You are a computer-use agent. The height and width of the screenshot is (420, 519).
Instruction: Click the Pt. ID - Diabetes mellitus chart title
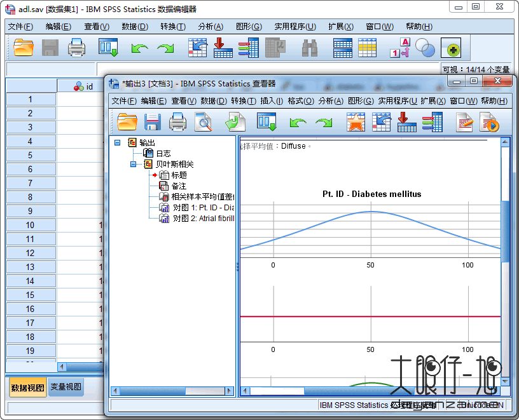pyautogui.click(x=371, y=194)
